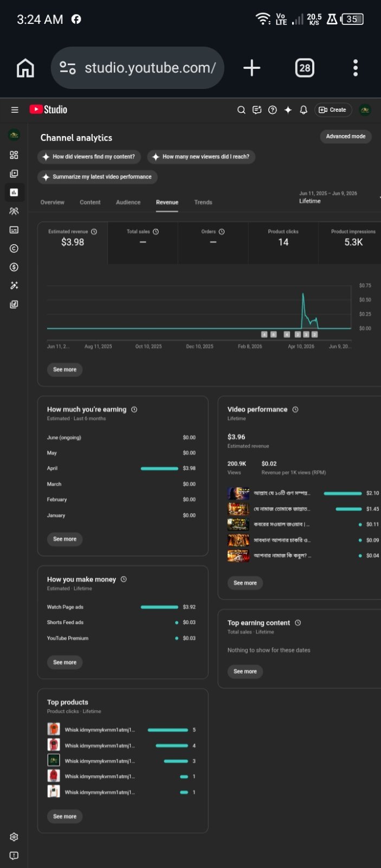381x868 pixels.
Task: Open the Ask Studio sparkle icon in header
Action: point(288,110)
